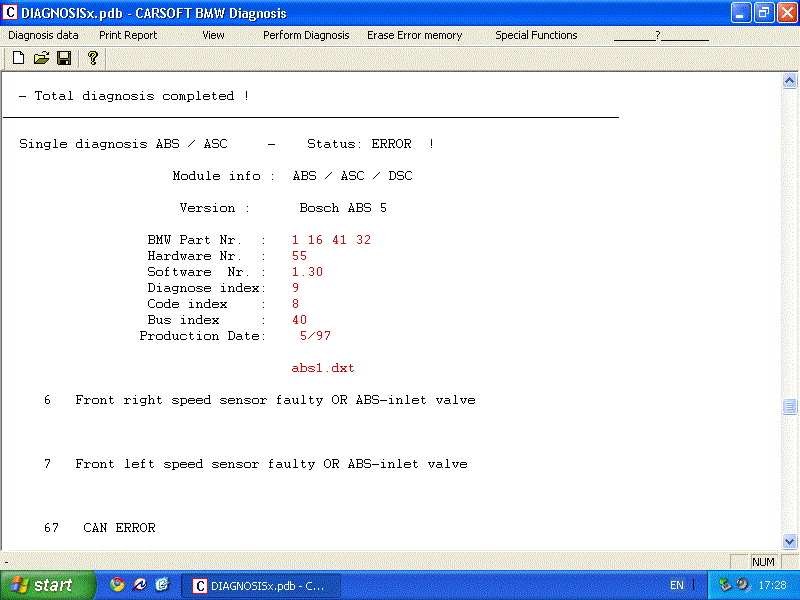Image resolution: width=800 pixels, height=600 pixels.
Task: Click the CARSOFT app icon in title bar
Action: (11, 13)
